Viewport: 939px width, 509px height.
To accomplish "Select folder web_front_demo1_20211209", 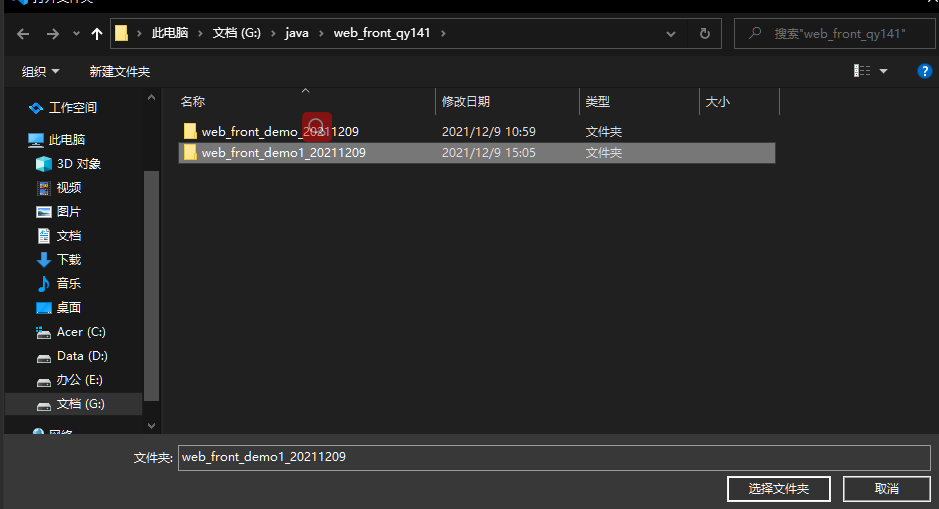I will point(283,153).
